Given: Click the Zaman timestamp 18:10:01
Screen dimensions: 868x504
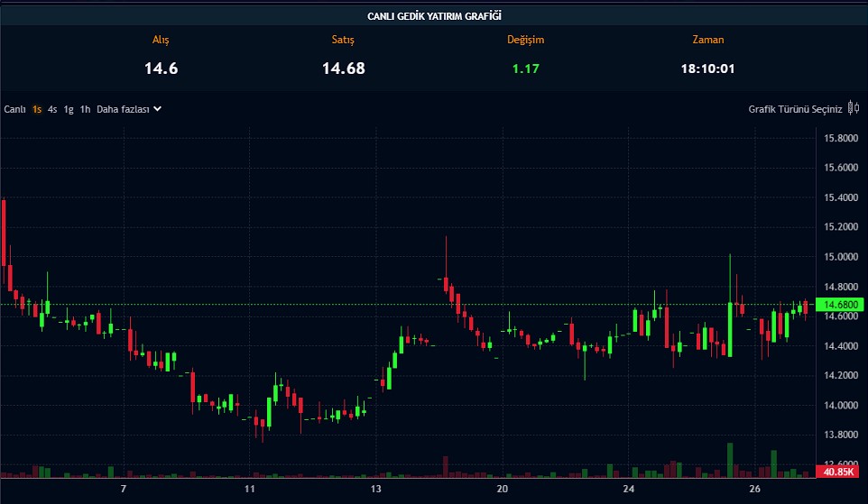Looking at the screenshot, I should click(707, 68).
